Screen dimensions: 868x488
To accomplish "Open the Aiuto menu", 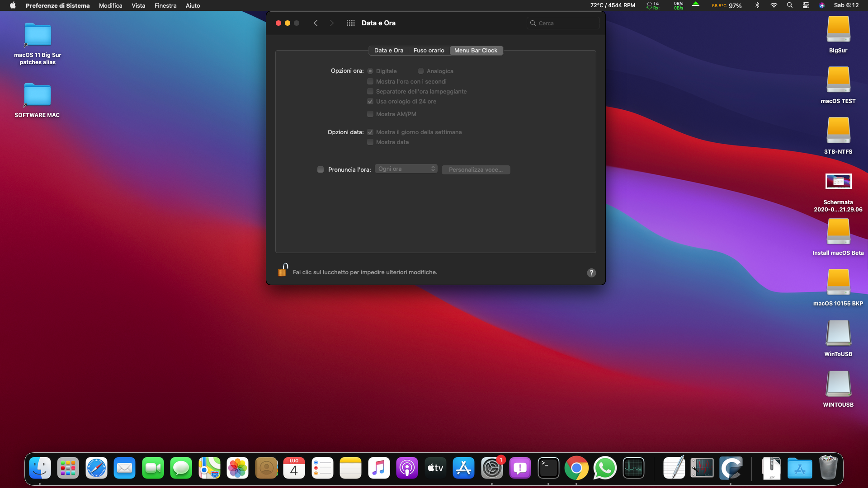I will click(193, 5).
